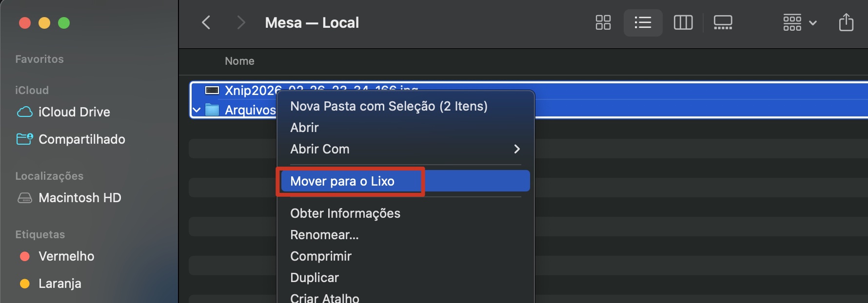Select Macintosh HD in the sidebar

pyautogui.click(x=79, y=197)
